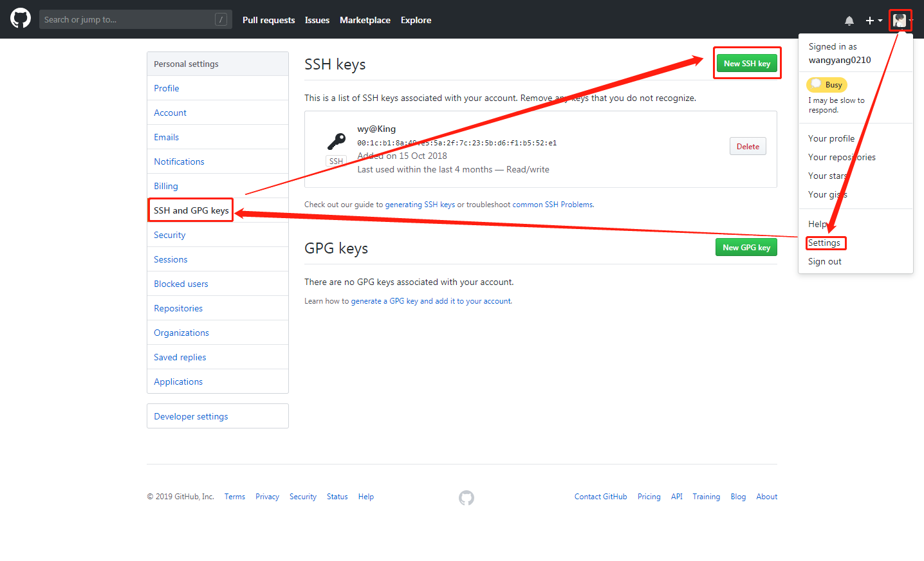Image resolution: width=924 pixels, height=561 pixels.
Task: Open Issues in the header
Action: (317, 20)
